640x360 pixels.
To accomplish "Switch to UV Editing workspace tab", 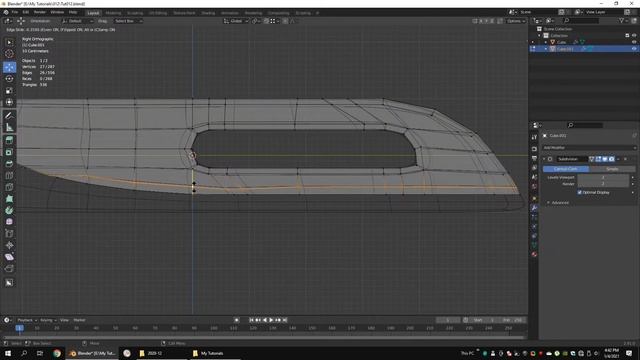I will tap(158, 13).
